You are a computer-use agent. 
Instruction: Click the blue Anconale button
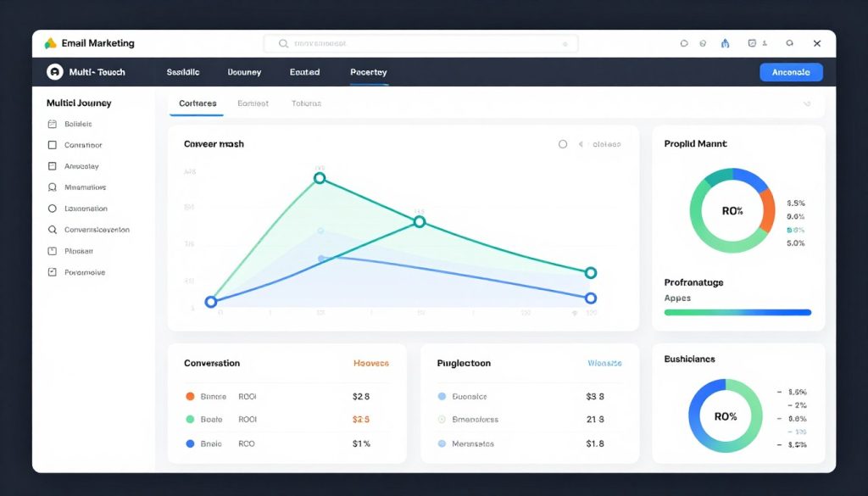click(790, 72)
